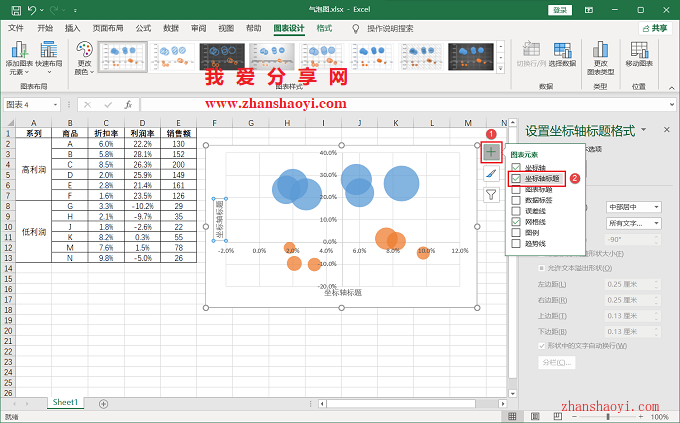This screenshot has height=423, width=680.
Task: Close the Format Axis Title pane
Action: pyautogui.click(x=667, y=129)
